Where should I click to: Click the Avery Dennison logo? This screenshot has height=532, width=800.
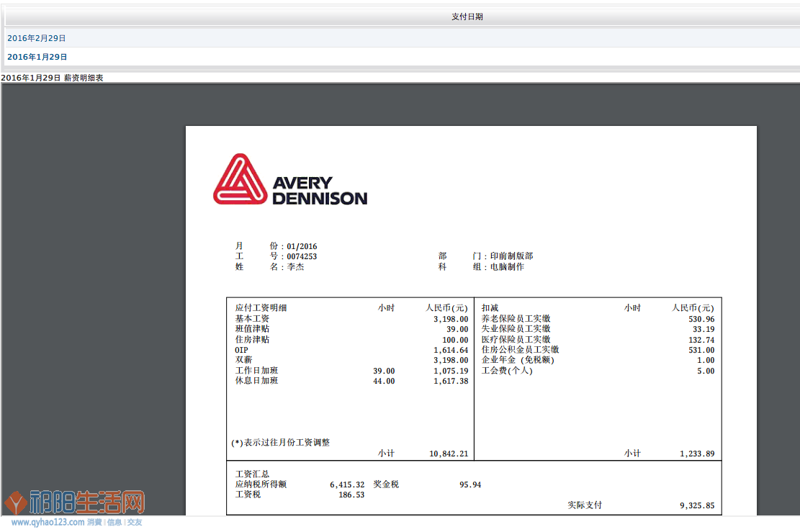coord(290,179)
